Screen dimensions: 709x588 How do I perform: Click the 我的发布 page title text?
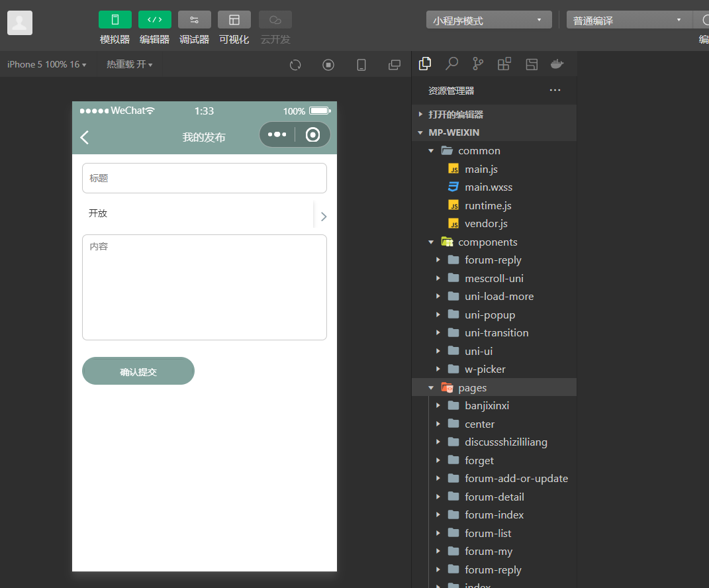point(204,137)
